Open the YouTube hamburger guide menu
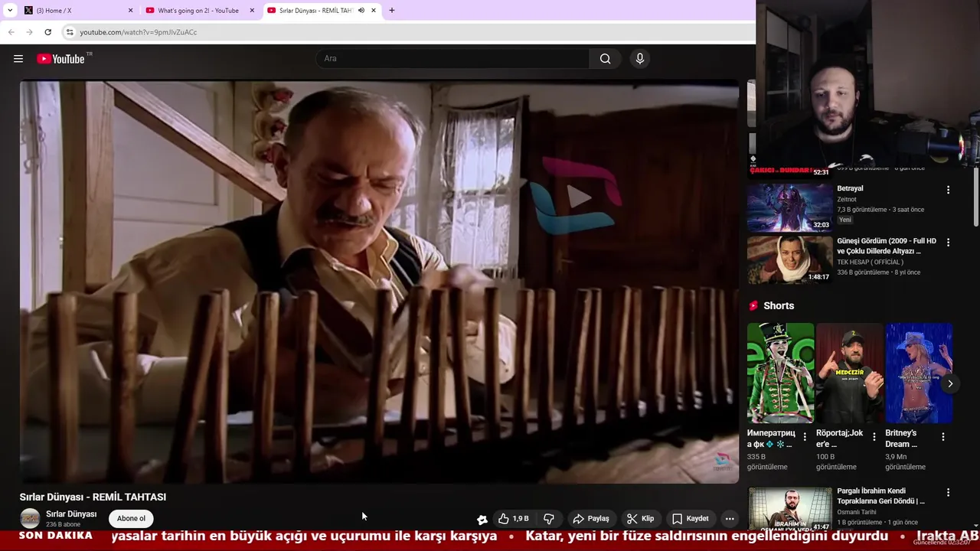980x551 pixels. point(18,59)
